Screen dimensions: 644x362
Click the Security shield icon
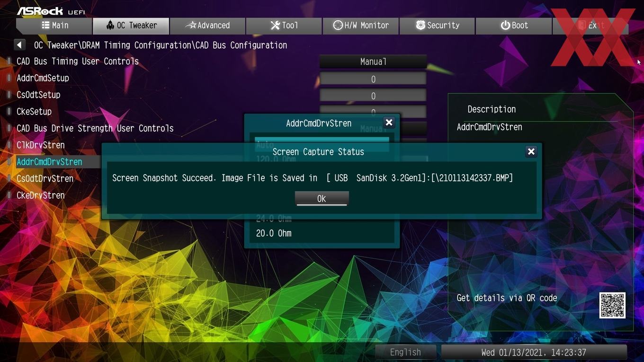click(x=420, y=25)
